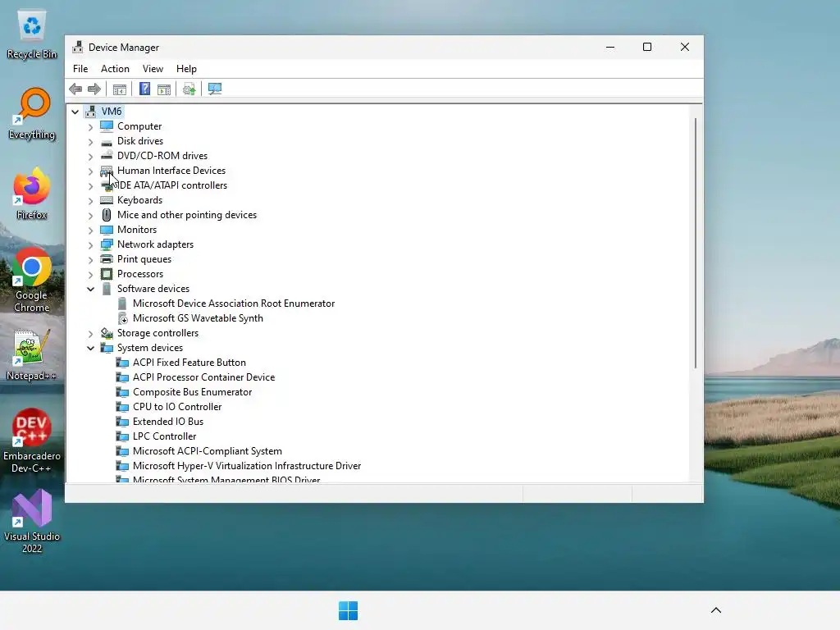840x630 pixels.
Task: Click the Print queues printer icon
Action: tap(107, 259)
